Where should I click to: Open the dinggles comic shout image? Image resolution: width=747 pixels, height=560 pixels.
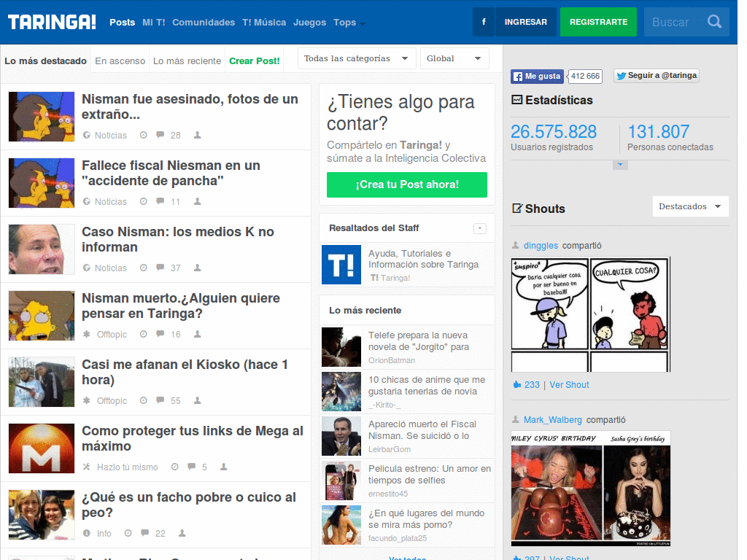coord(591,314)
